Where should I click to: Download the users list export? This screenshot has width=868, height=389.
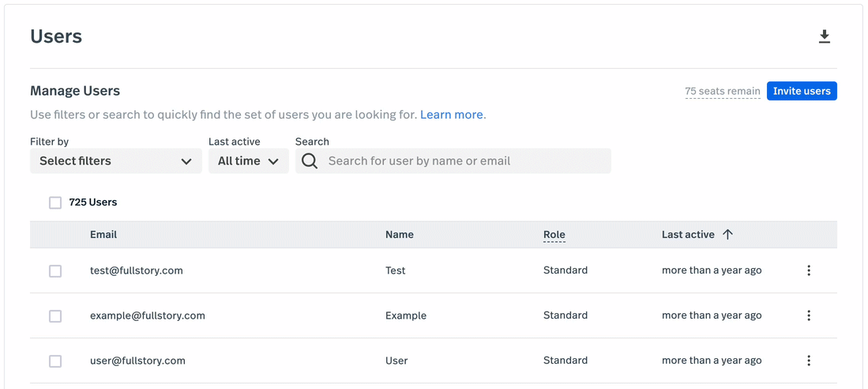point(825,36)
